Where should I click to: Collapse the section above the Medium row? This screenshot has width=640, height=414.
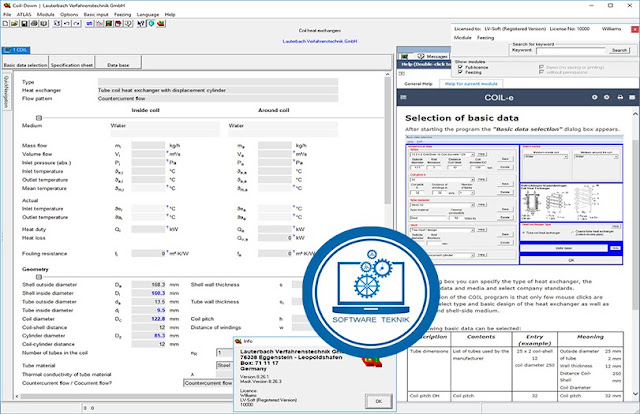(39, 118)
